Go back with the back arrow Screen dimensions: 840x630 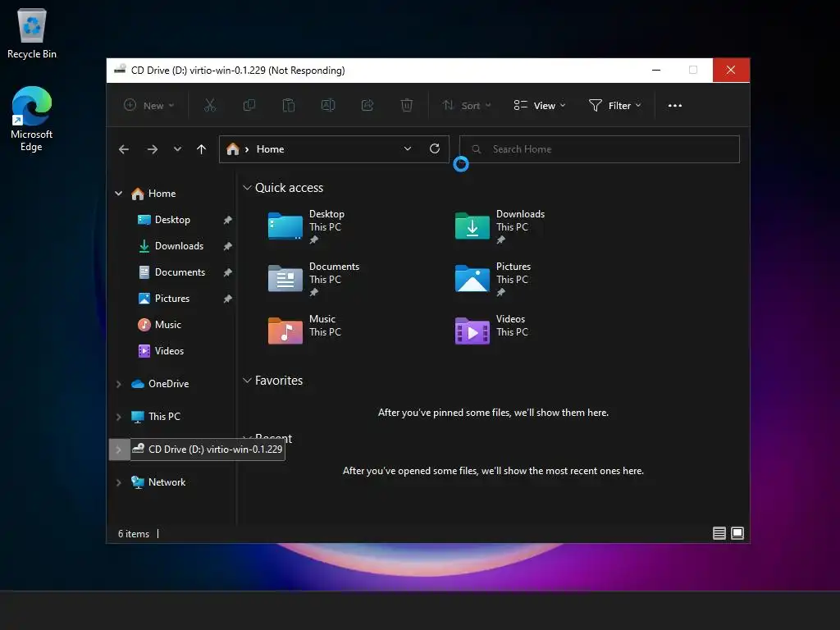(x=124, y=149)
